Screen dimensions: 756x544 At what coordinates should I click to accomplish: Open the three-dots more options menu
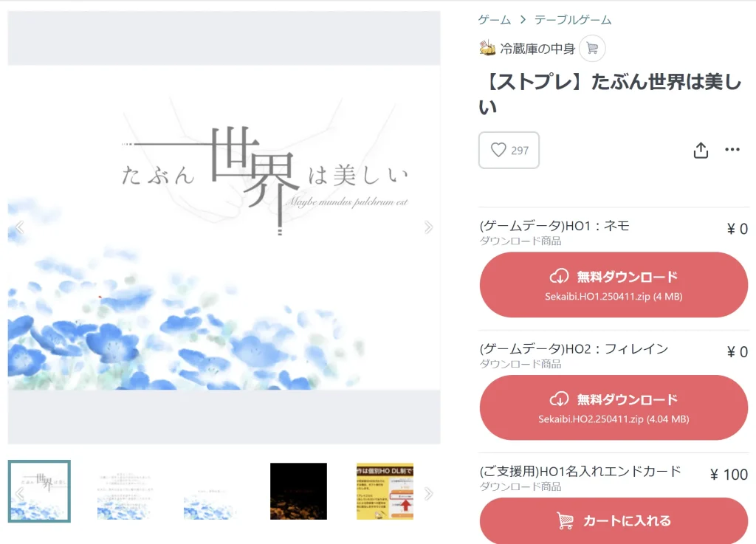click(732, 149)
